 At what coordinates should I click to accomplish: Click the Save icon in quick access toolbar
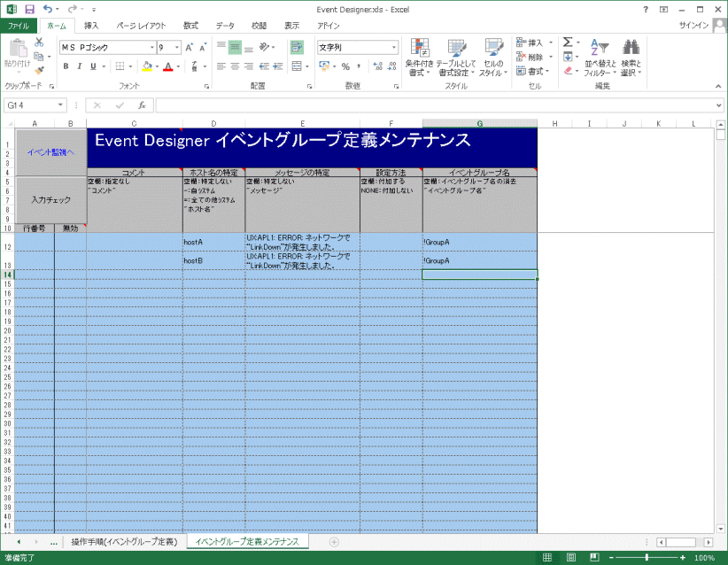point(30,9)
